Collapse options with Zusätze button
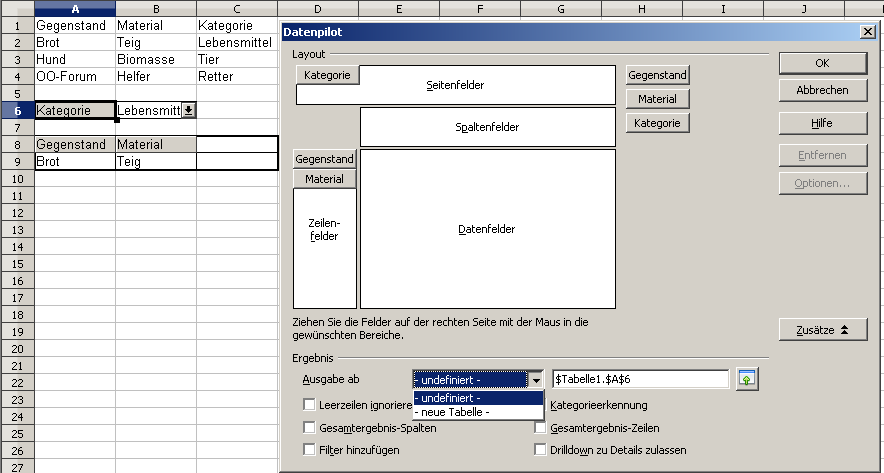The width and height of the screenshot is (884, 473). coord(823,330)
